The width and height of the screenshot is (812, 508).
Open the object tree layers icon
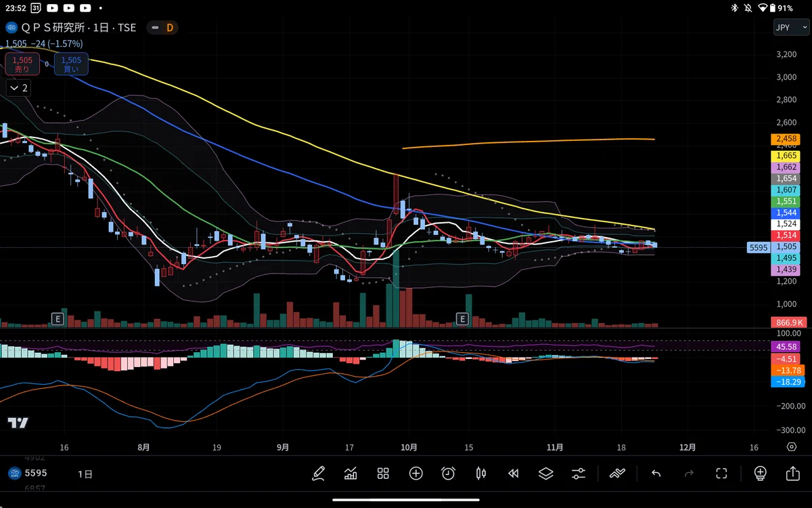pyautogui.click(x=546, y=473)
